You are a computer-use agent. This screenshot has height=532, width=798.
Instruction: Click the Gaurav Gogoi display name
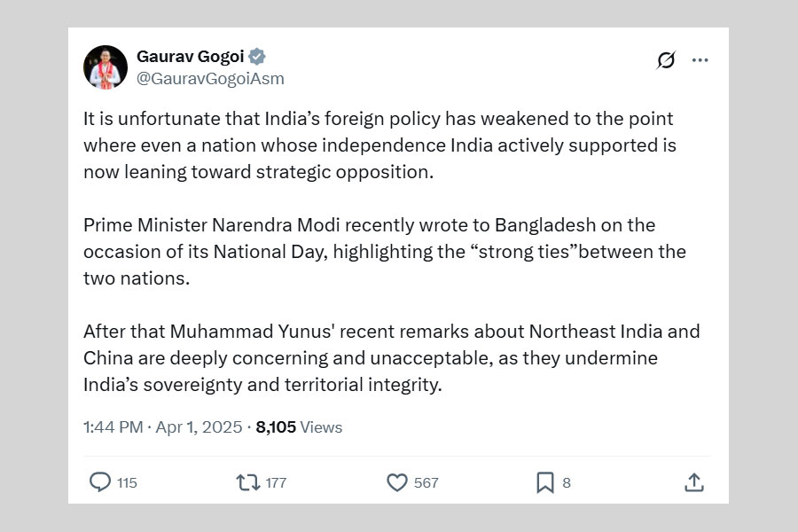coord(190,57)
